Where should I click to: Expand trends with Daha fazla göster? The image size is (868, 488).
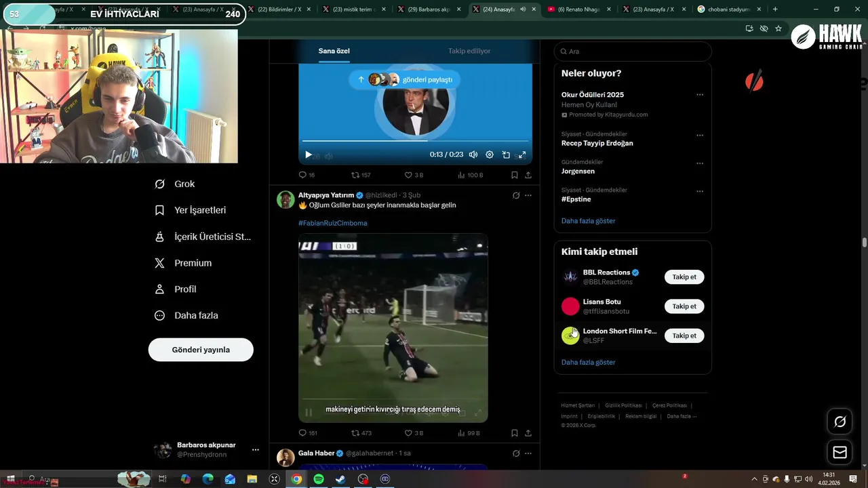point(589,221)
